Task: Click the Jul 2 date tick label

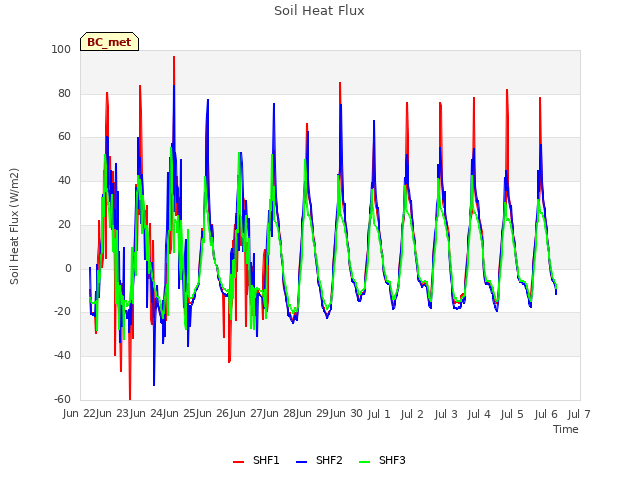Action: coord(412,415)
